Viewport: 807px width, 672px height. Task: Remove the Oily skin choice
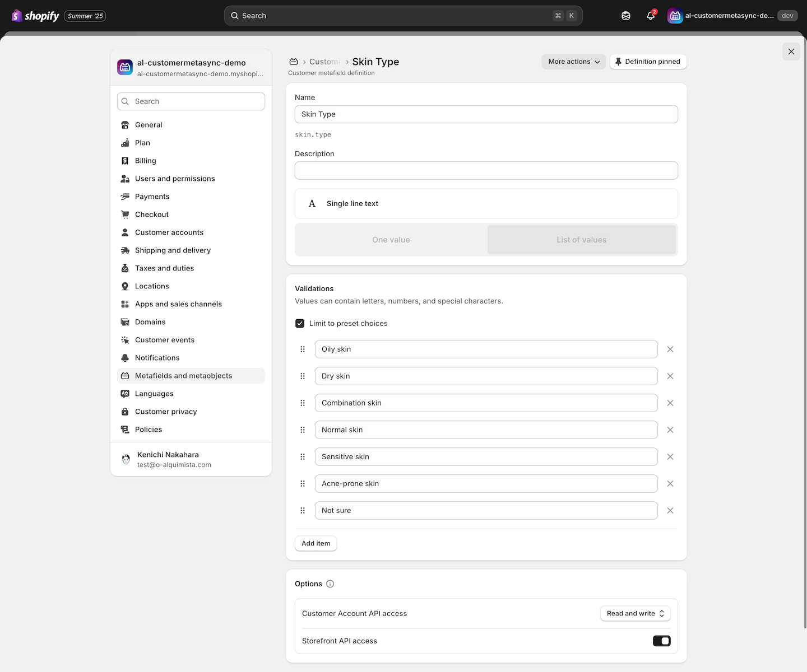(x=670, y=349)
